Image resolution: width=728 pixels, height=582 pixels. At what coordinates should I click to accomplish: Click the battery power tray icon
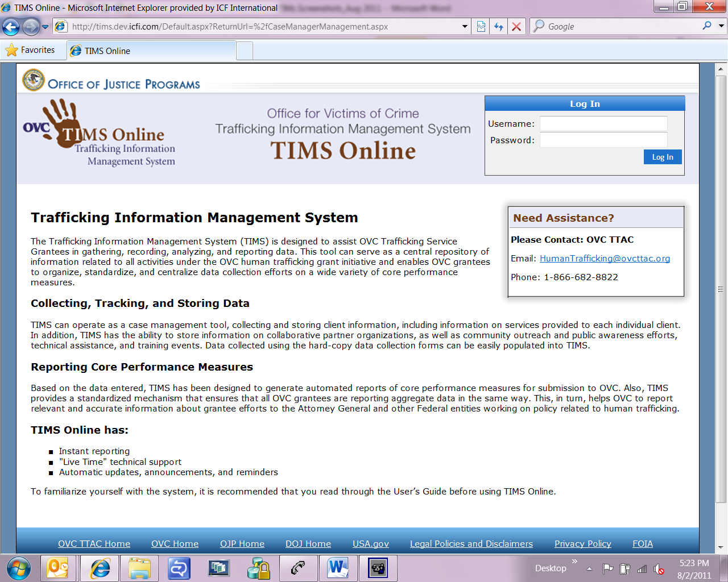click(x=625, y=568)
